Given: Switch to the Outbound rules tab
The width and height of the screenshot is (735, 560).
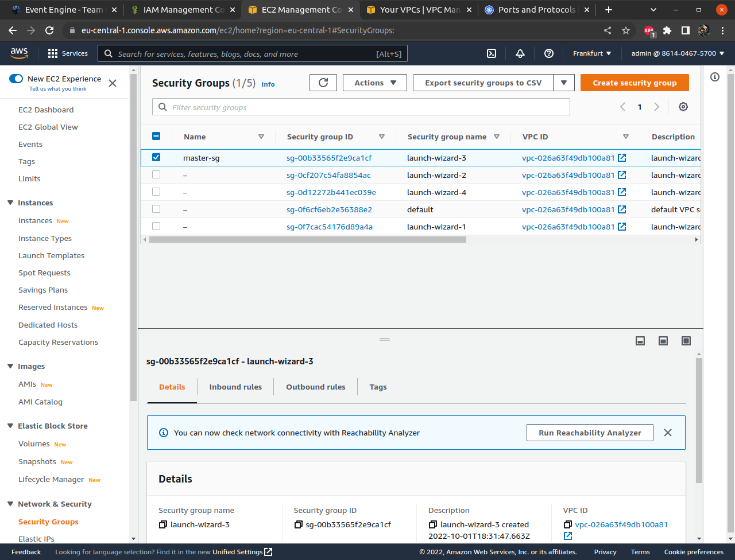Looking at the screenshot, I should [x=316, y=387].
